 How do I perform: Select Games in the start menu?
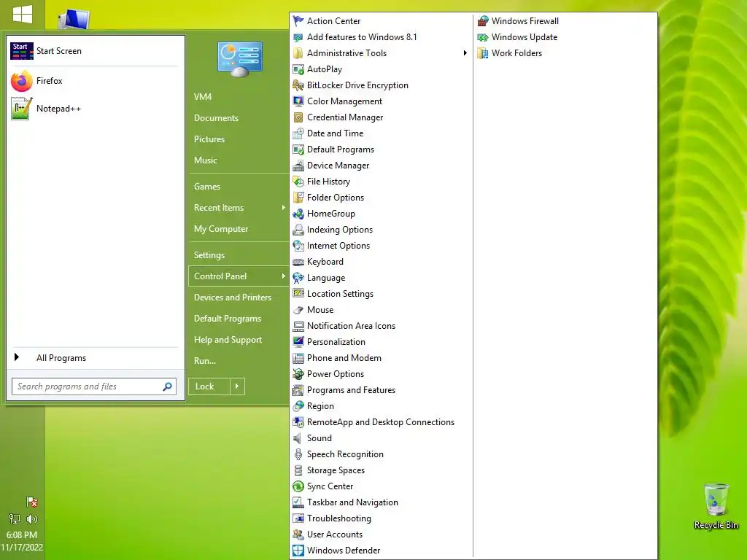206,187
